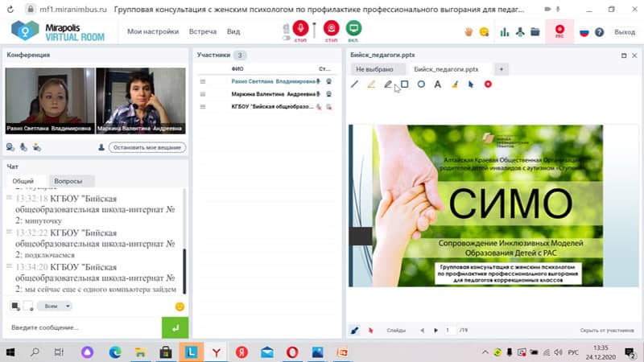Select the line drawing tool
Image resolution: width=644 pixels, height=362 pixels.
354,84
